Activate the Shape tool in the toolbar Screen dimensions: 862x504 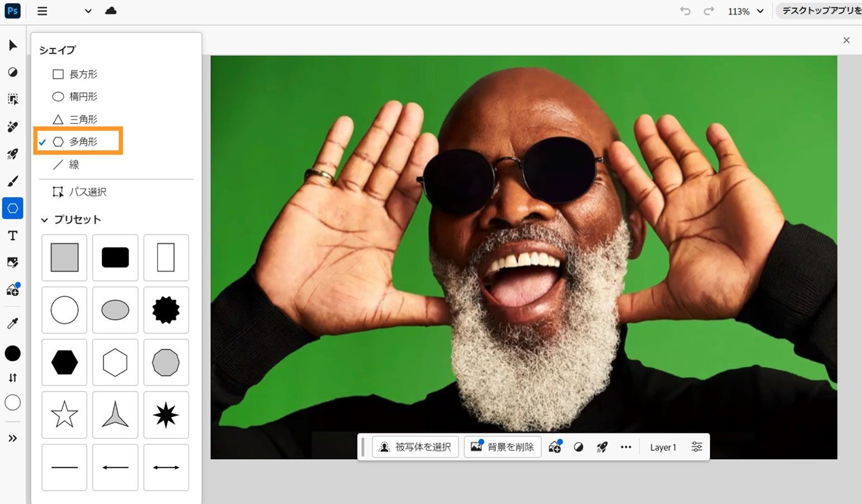click(x=12, y=208)
